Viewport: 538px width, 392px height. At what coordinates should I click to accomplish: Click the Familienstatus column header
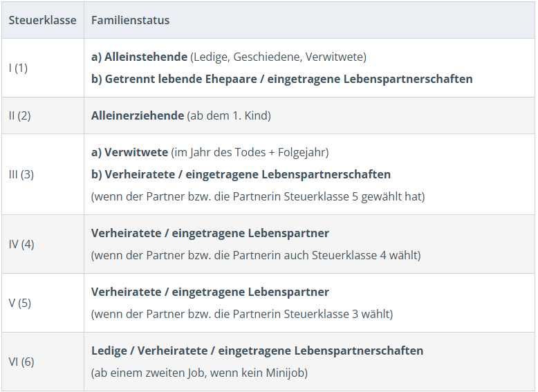130,20
